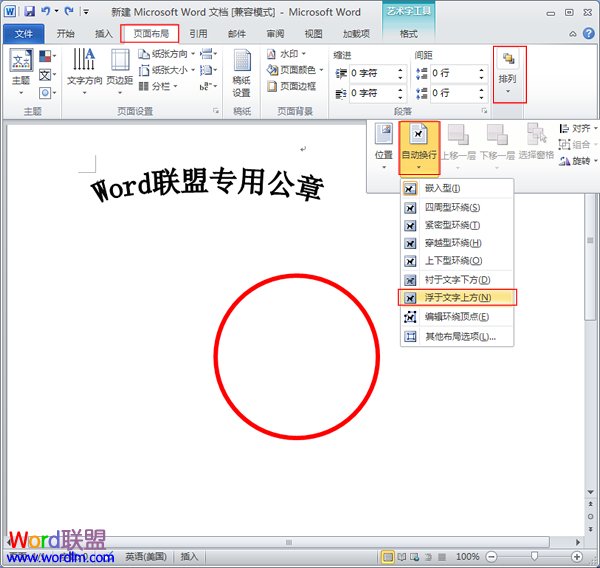
Task: Choose Behind Text (衬于文字下方)
Action: pyautogui.click(x=457, y=280)
